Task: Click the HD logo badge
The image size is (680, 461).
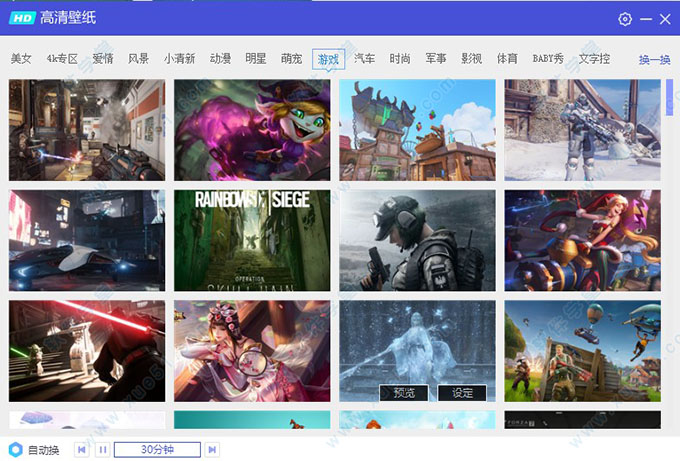Action: coord(22,18)
